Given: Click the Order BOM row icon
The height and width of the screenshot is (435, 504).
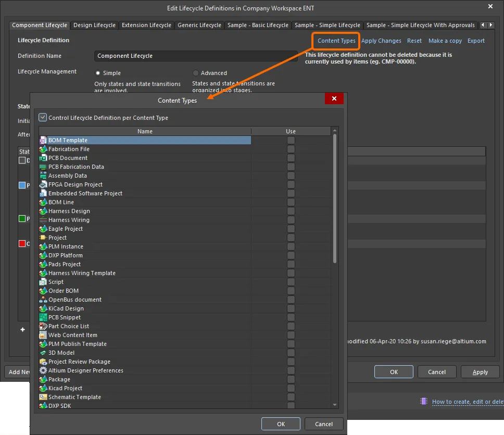Looking at the screenshot, I should click(43, 291).
